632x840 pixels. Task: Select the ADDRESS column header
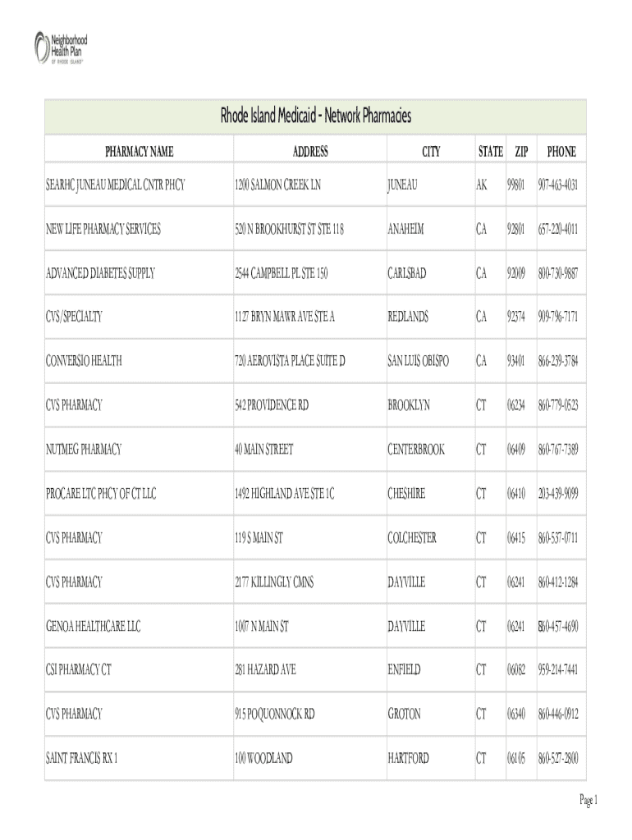(x=310, y=152)
